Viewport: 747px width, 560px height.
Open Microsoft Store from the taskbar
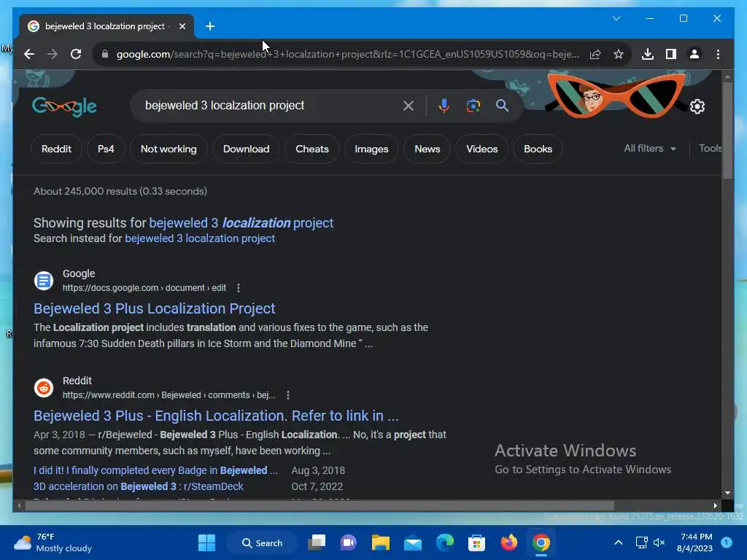pos(477,542)
